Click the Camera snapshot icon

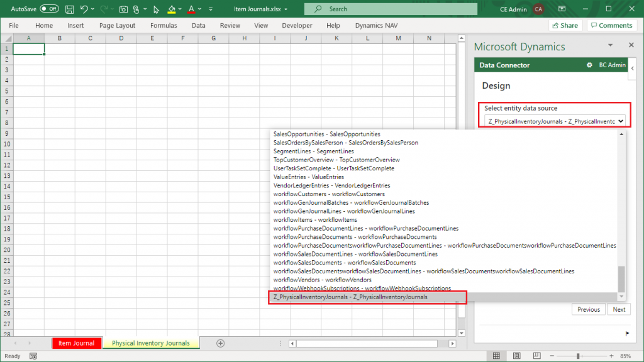click(x=123, y=9)
